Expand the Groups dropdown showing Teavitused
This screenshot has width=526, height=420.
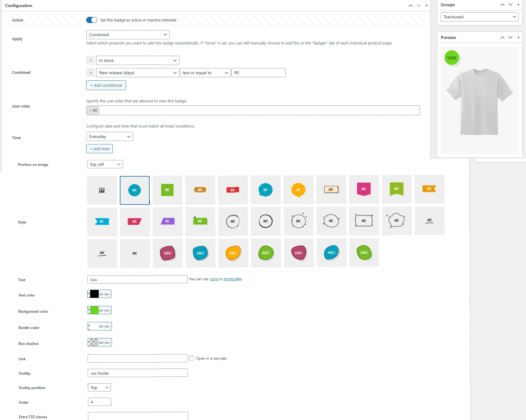tap(479, 17)
